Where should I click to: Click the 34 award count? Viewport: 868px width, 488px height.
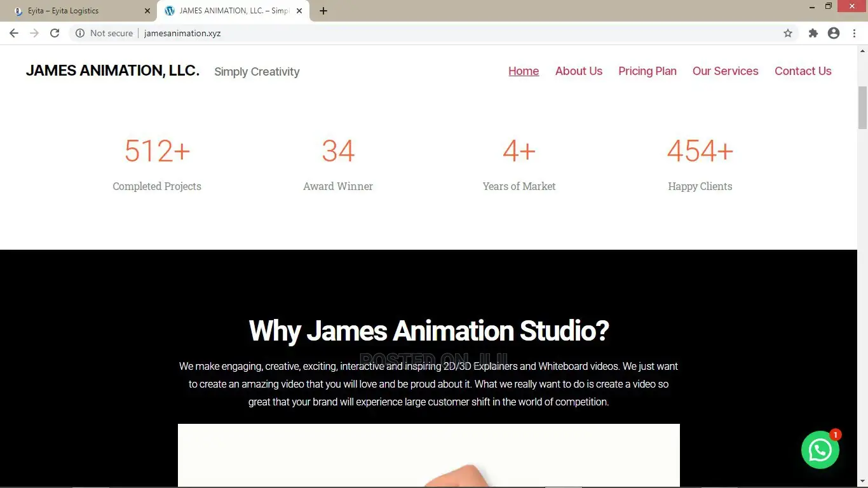tap(338, 151)
